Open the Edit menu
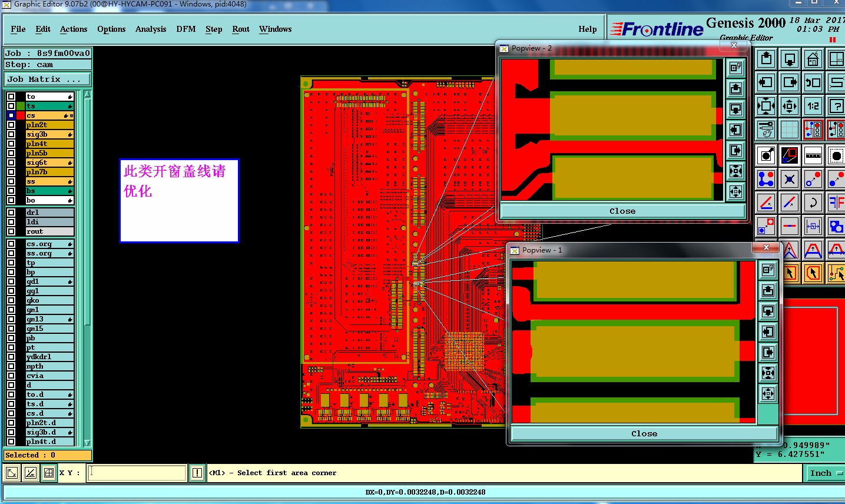845x504 pixels. [x=43, y=29]
